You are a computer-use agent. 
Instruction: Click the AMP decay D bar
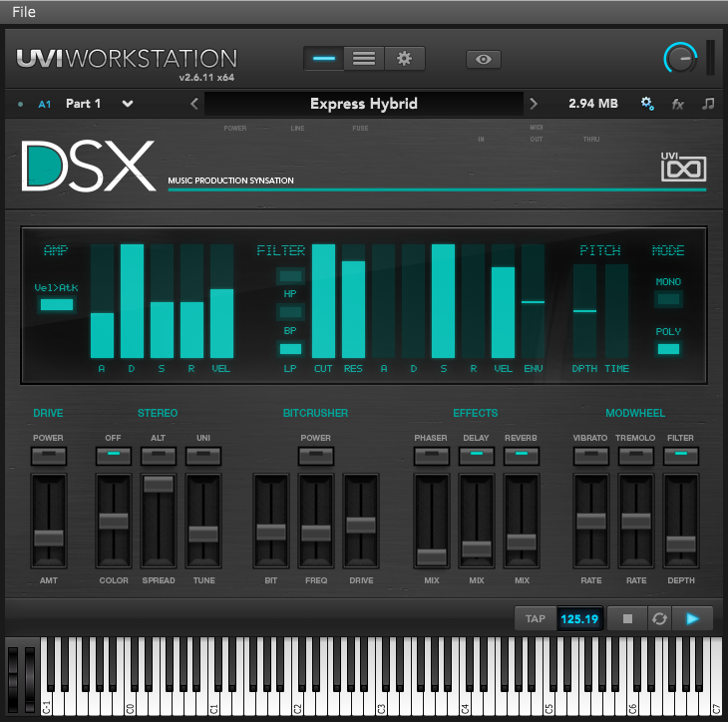click(x=132, y=301)
